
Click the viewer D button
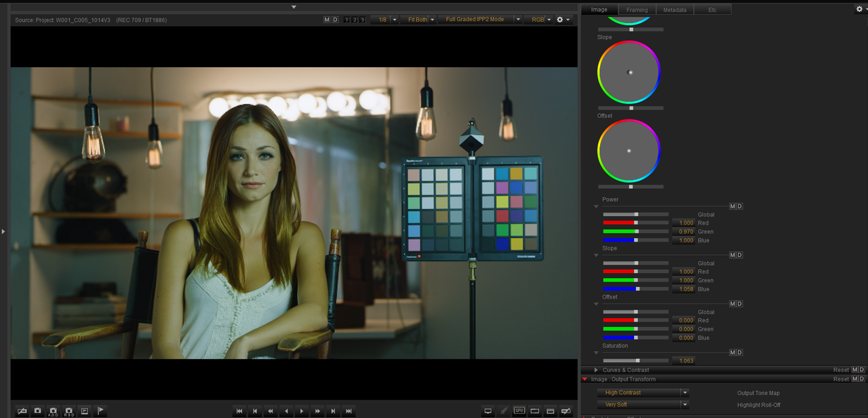[335, 20]
